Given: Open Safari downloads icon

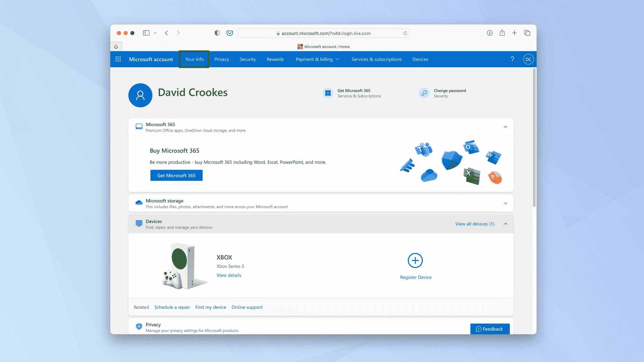Looking at the screenshot, I should (490, 33).
